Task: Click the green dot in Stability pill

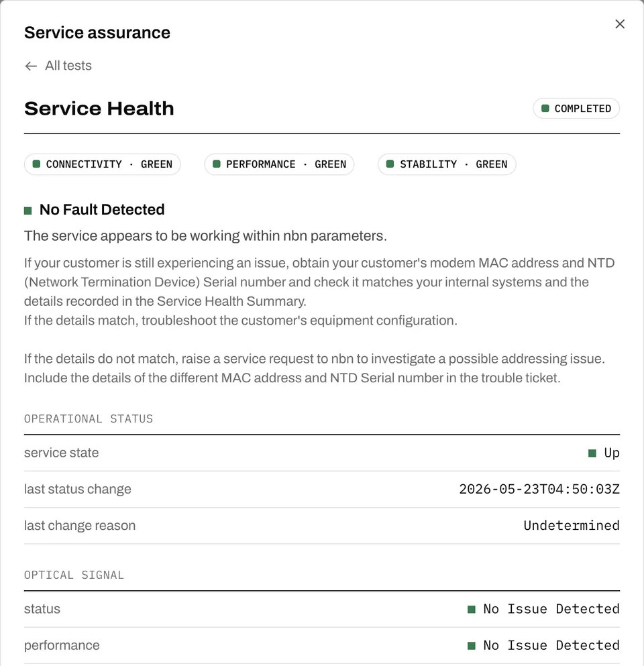Action: [390, 164]
